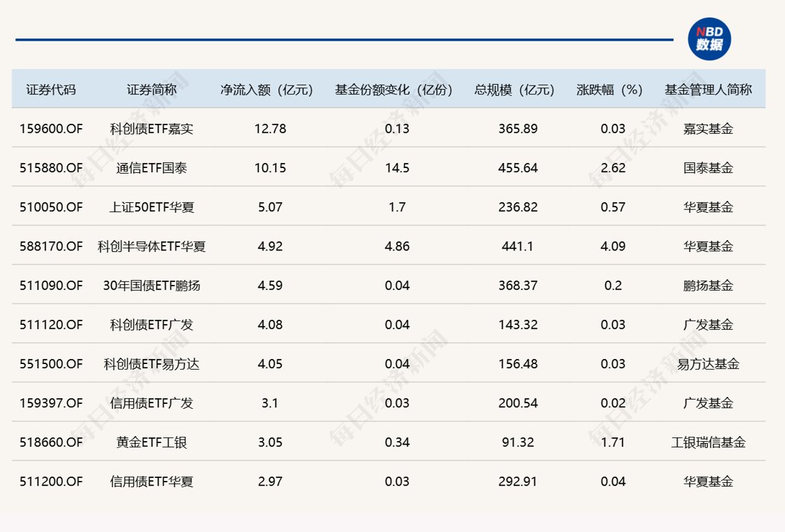The height and width of the screenshot is (532, 785).
Task: Select code 159397.OF
Action: point(51,403)
